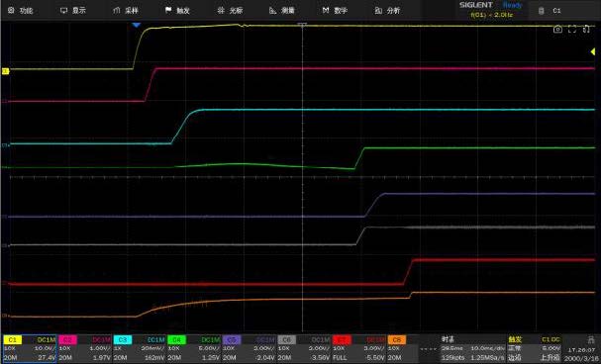
Task: Open the 功能 utility menu
Action: click(21, 10)
